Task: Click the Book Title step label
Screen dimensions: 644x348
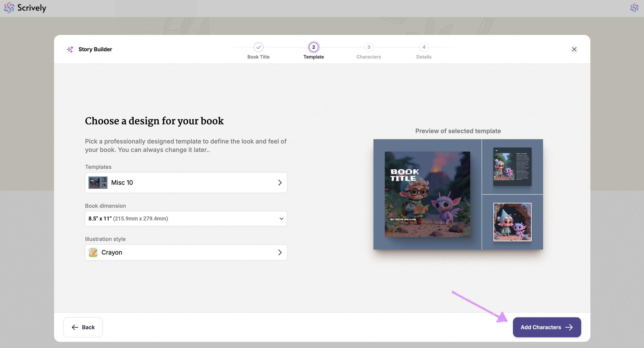Action: pos(258,57)
